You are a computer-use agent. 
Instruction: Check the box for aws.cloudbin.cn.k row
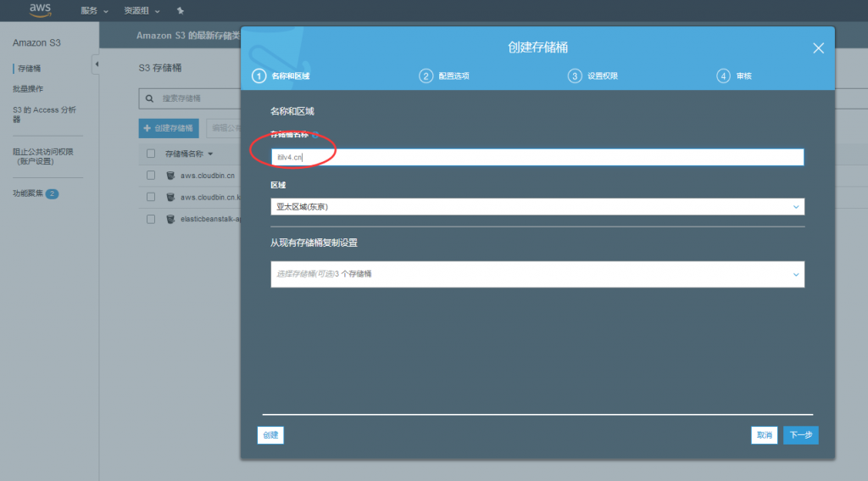coord(151,197)
